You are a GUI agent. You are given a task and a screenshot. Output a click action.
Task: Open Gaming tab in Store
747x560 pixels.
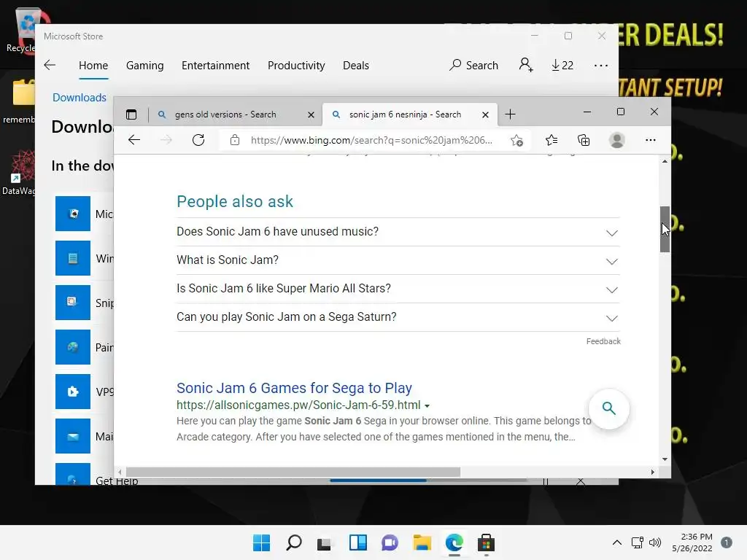(x=145, y=65)
